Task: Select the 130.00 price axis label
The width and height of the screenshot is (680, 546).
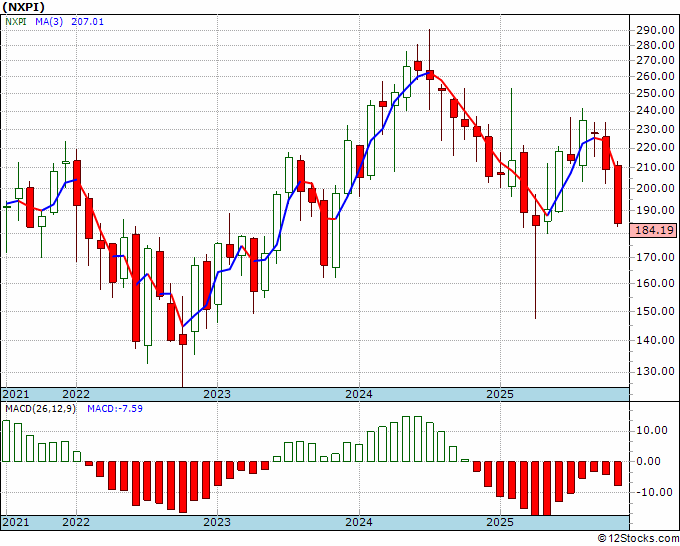Action: click(x=655, y=371)
